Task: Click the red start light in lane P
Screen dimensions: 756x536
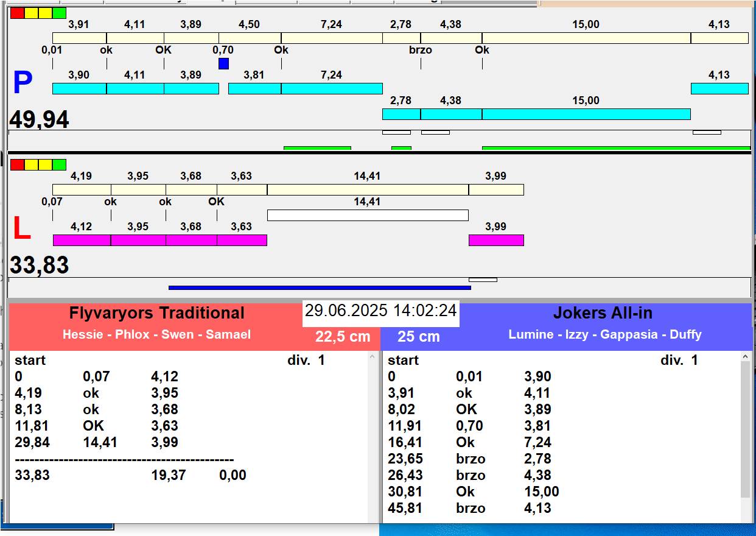Action: coord(18,13)
